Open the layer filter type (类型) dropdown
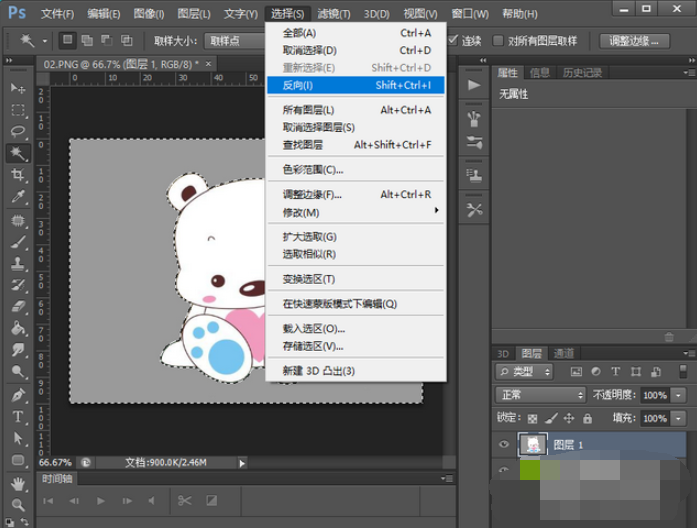The height and width of the screenshot is (528, 697). tap(524, 372)
